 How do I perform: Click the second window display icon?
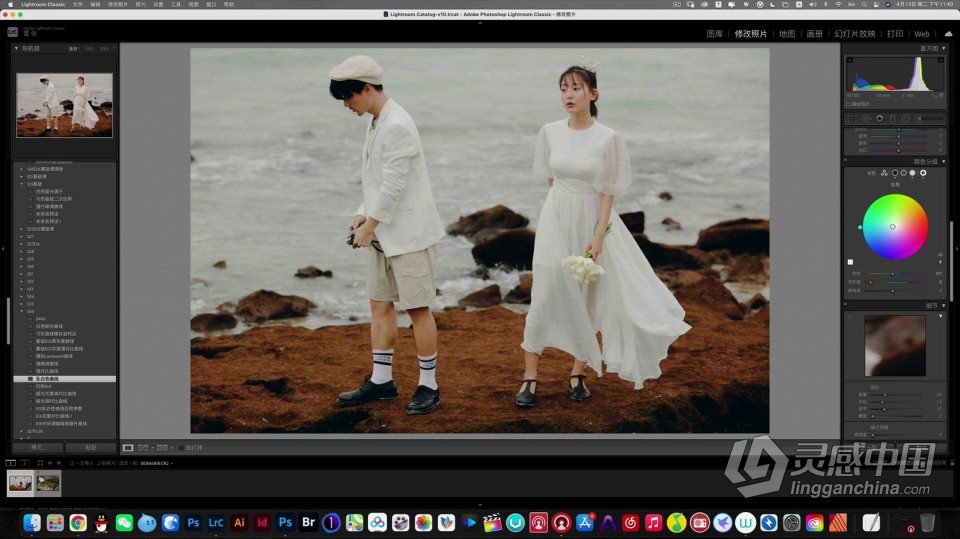[x=24, y=463]
